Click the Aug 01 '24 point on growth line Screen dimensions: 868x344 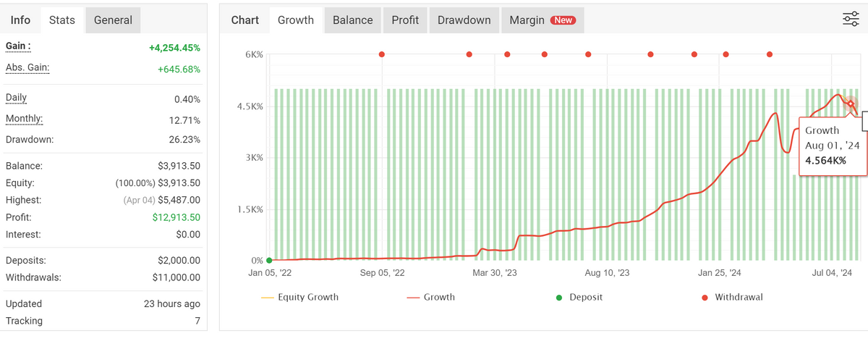[x=851, y=104]
